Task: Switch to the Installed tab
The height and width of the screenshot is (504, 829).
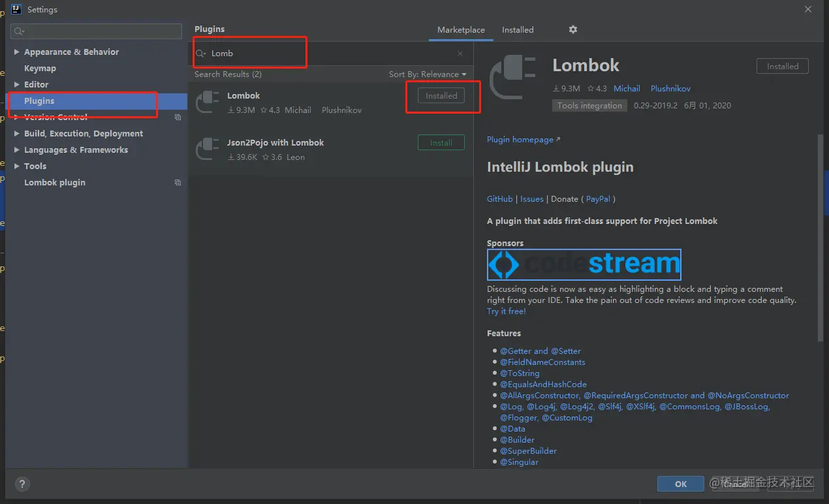Action: point(518,30)
